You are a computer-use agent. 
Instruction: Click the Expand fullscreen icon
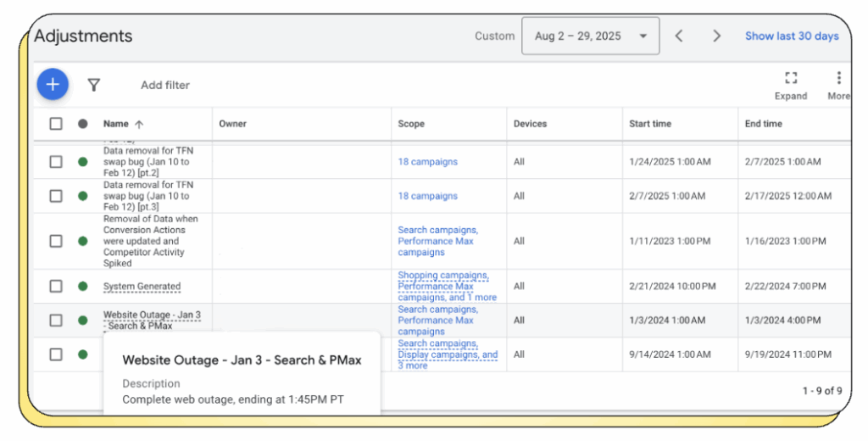tap(790, 79)
